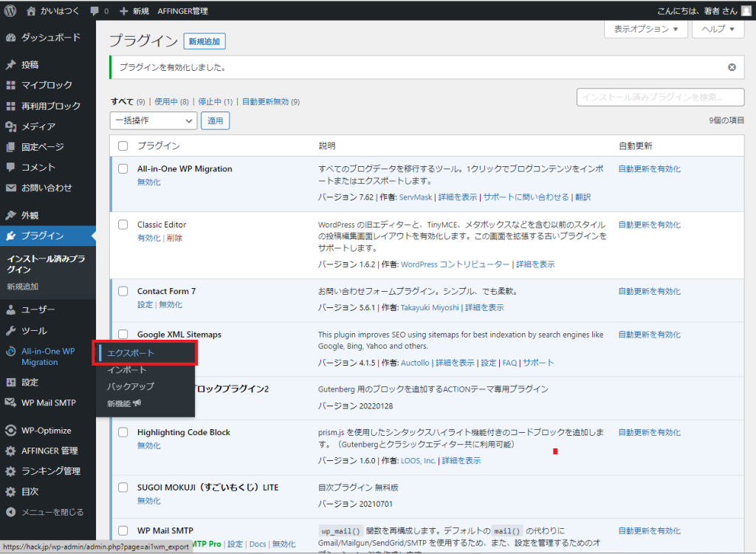Open 外観 brush icon in sidebar
The image size is (756, 554).
(x=10, y=215)
